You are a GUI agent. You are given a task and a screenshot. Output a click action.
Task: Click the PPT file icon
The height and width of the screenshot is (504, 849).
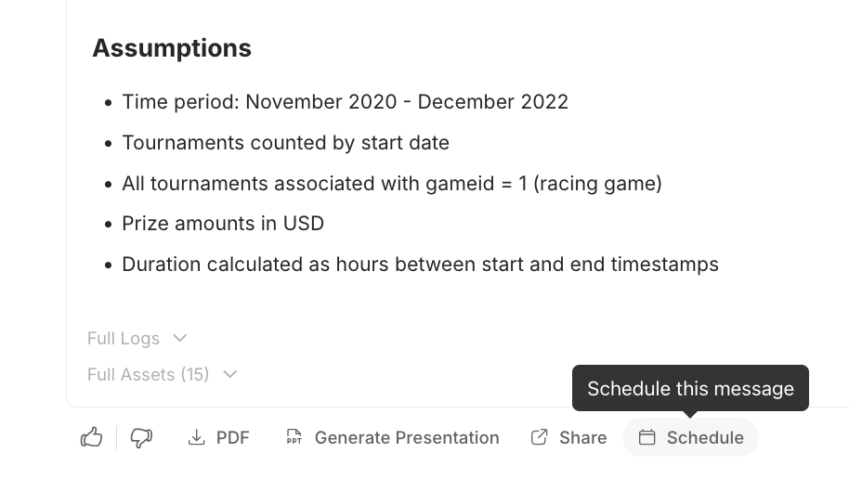tap(294, 437)
